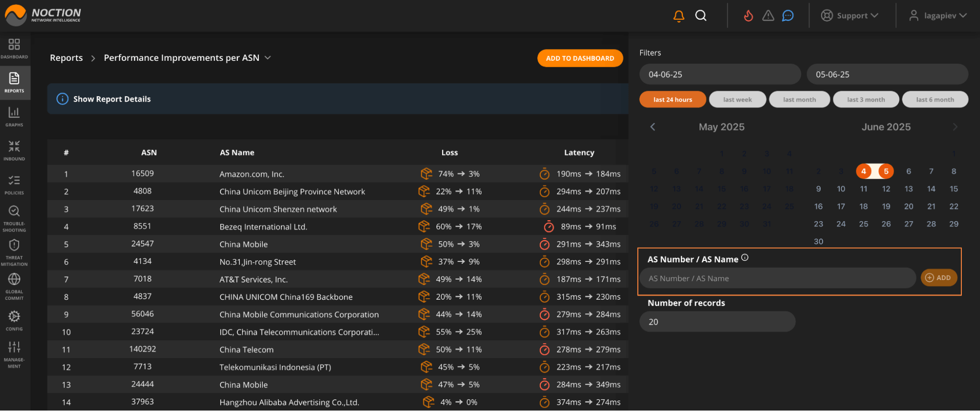Click the China Unicom Shenzen network entry
Screen dimensions: 980x411
pos(278,209)
